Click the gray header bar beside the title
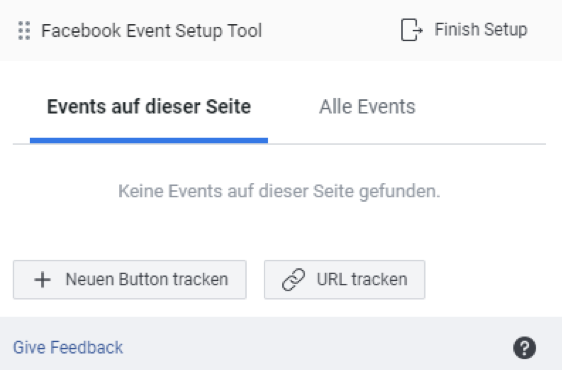 tap(330, 30)
